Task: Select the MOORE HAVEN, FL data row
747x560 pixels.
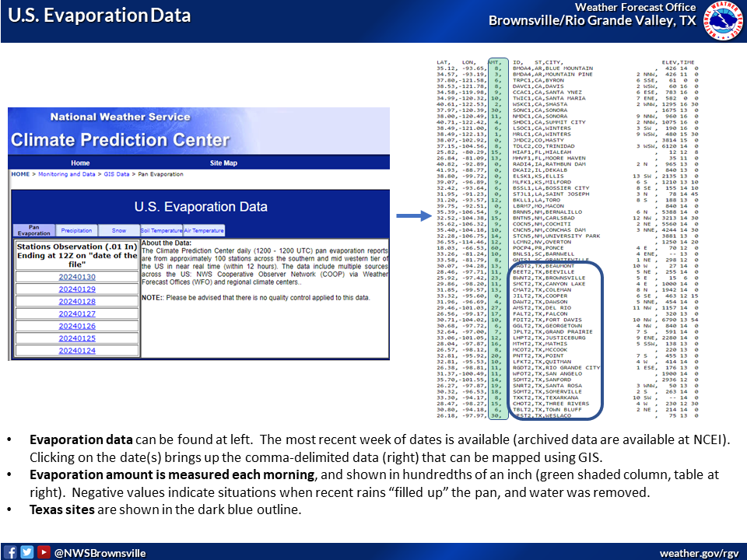Action: 567,158
